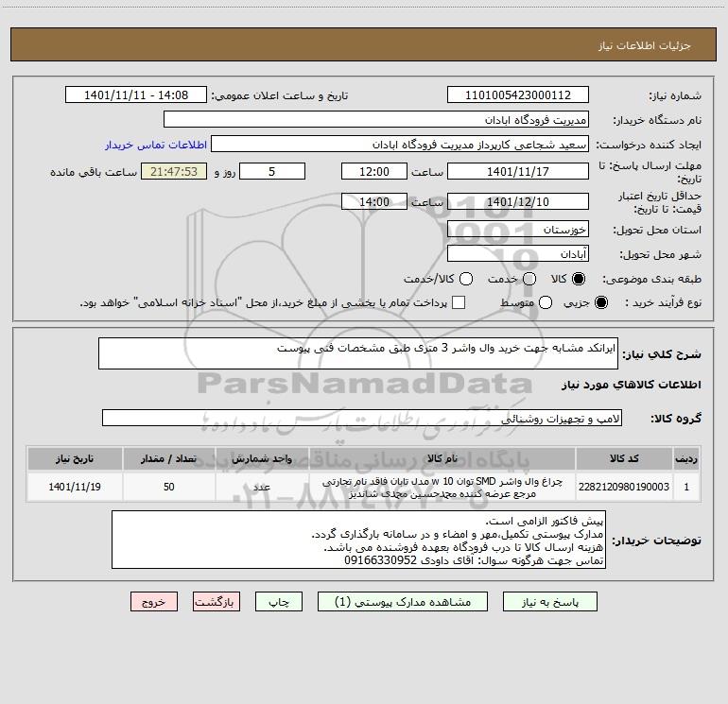Click the price validity date 1401/12/10
The height and width of the screenshot is (704, 728).
coord(518,201)
